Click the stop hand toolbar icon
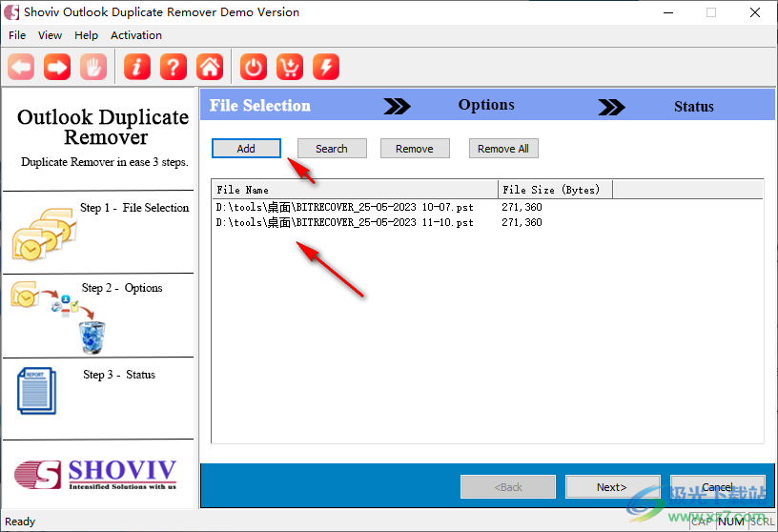 (93, 67)
